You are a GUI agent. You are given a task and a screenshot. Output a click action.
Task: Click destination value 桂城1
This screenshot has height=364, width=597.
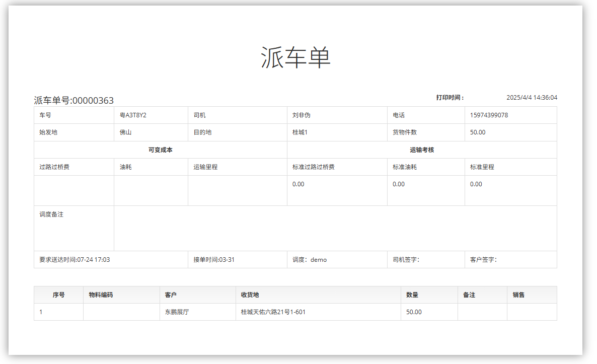click(300, 132)
